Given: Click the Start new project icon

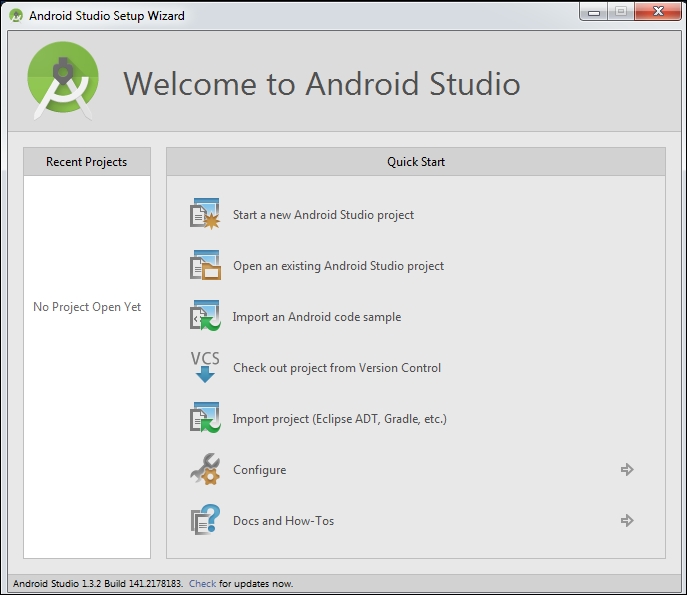Looking at the screenshot, I should 205,214.
